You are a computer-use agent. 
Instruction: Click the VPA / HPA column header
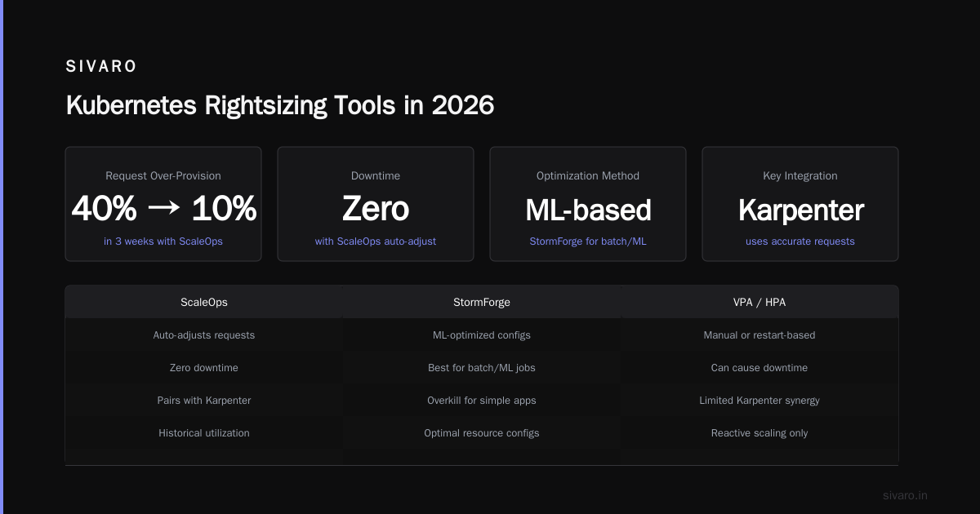(x=759, y=302)
